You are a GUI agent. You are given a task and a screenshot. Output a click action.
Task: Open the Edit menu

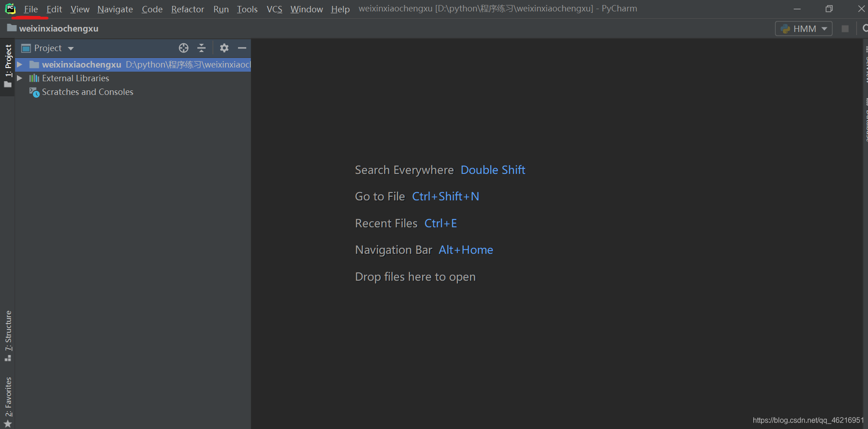54,9
